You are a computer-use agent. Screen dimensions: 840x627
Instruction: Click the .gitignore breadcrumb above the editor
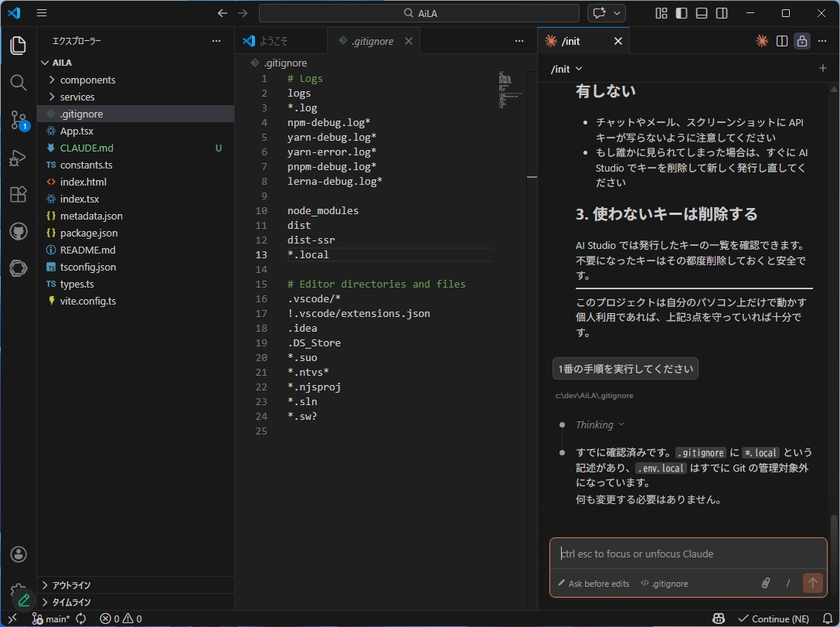coord(280,63)
